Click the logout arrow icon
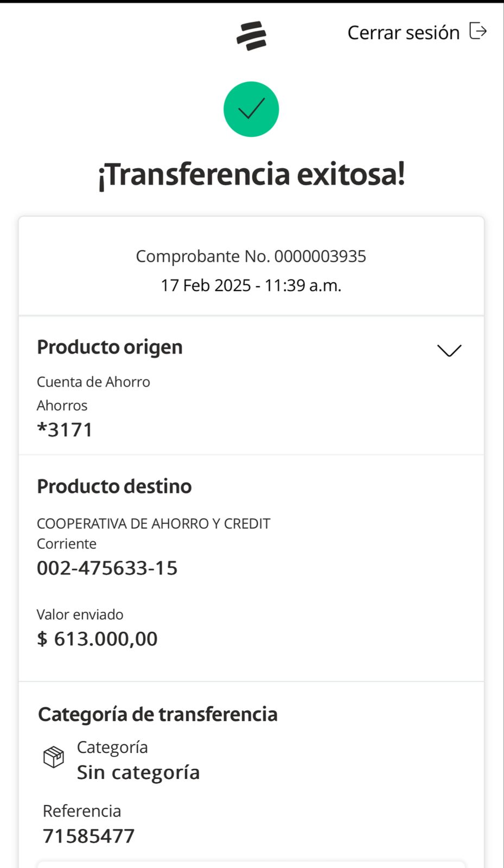The width and height of the screenshot is (504, 868). (477, 31)
